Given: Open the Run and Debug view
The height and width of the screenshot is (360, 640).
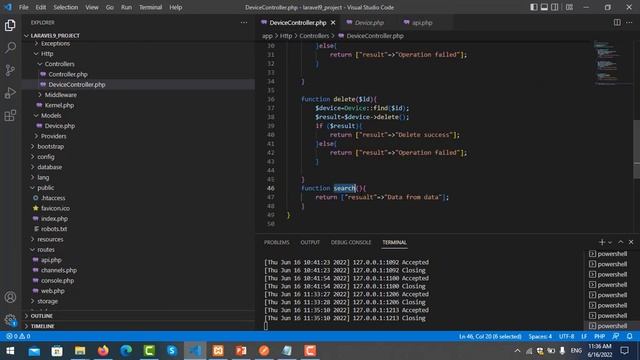Looking at the screenshot, I should 10,93.
